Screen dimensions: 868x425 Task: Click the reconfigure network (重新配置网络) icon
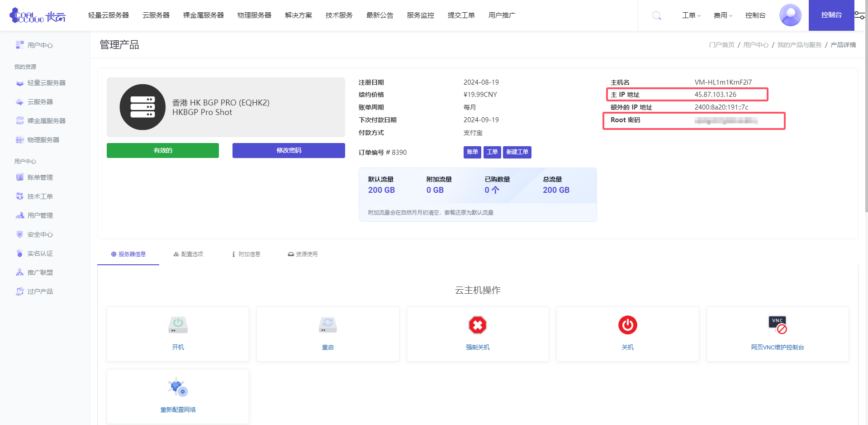point(178,387)
